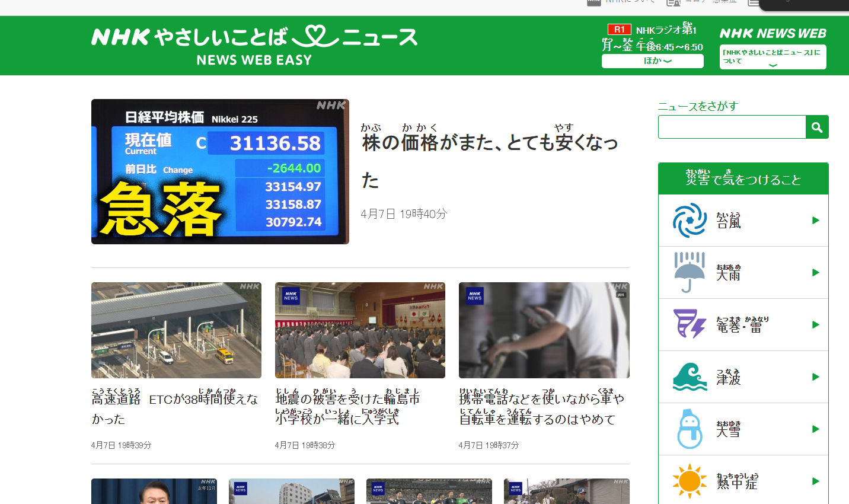This screenshot has height=504, width=849.
Task: Click the 熱中症 label text
Action: click(738, 481)
